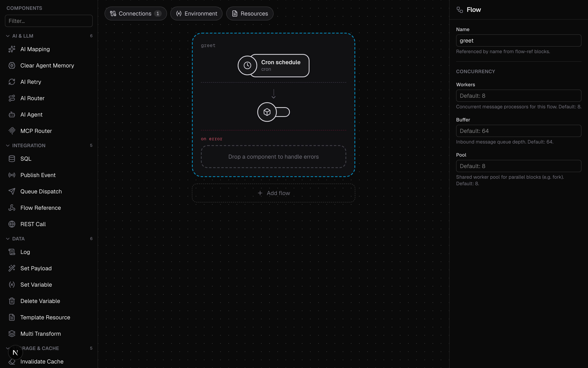Screen dimensions: 588x368
Task: Open the Connections tab
Action: coord(136,14)
